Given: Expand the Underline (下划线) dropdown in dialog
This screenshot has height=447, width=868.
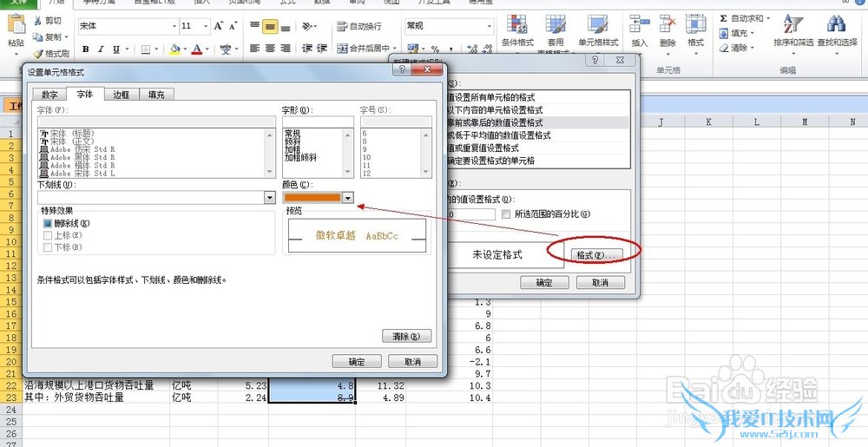Looking at the screenshot, I should 270,197.
